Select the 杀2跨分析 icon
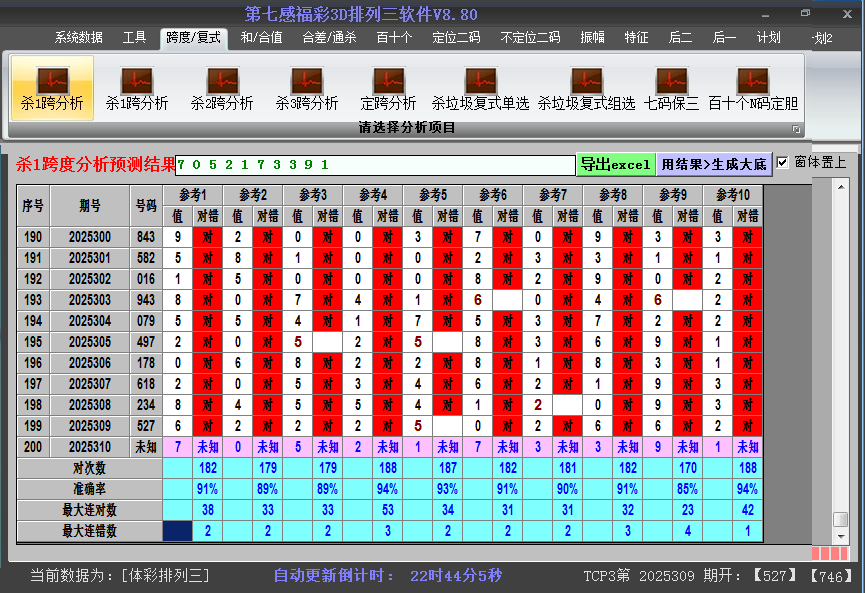 (x=222, y=88)
